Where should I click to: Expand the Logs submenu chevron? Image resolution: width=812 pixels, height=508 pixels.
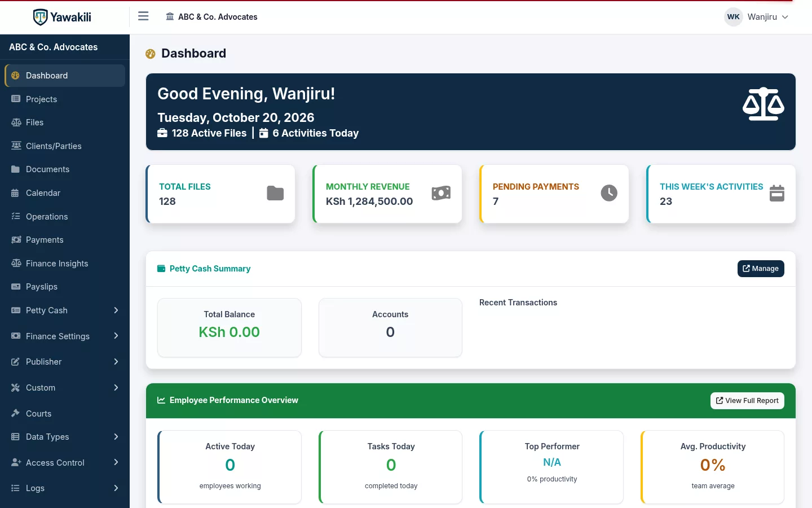116,488
